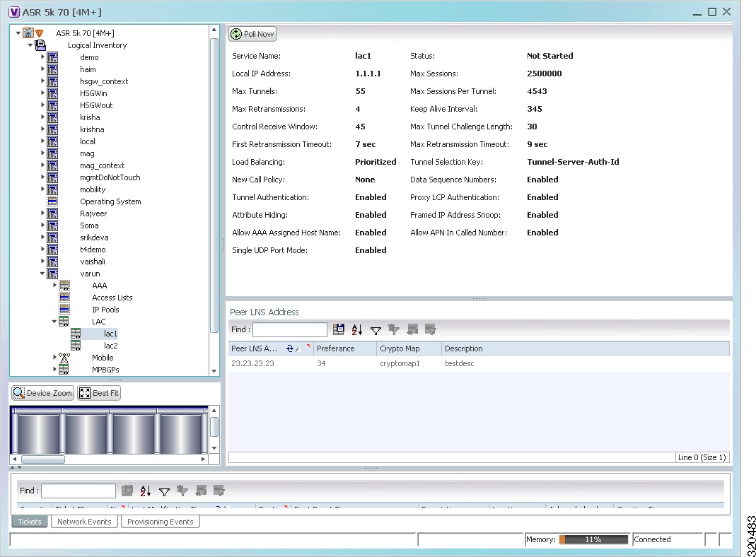Focus the tickets Find field
Screen dimensions: 756x557
pyautogui.click(x=78, y=491)
